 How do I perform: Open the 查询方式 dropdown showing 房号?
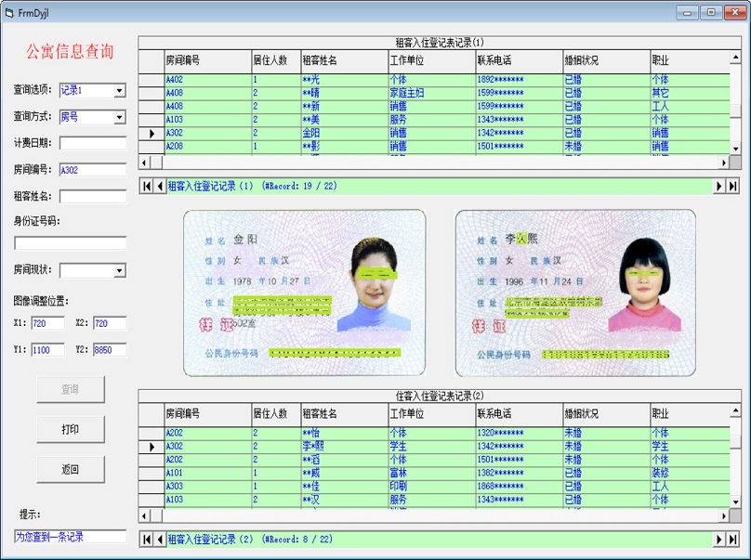pyautogui.click(x=119, y=117)
